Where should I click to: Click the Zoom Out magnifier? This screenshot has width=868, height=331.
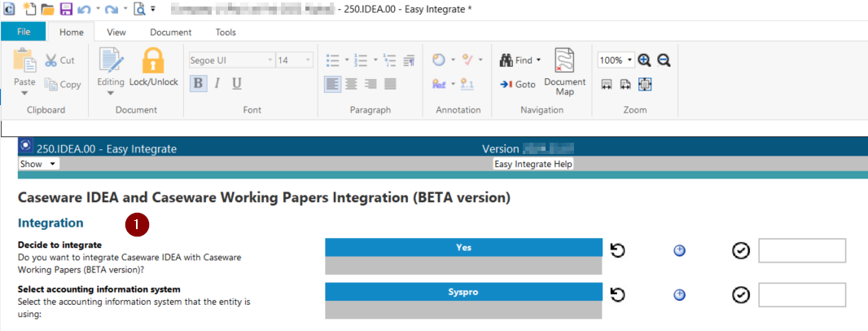click(x=664, y=60)
